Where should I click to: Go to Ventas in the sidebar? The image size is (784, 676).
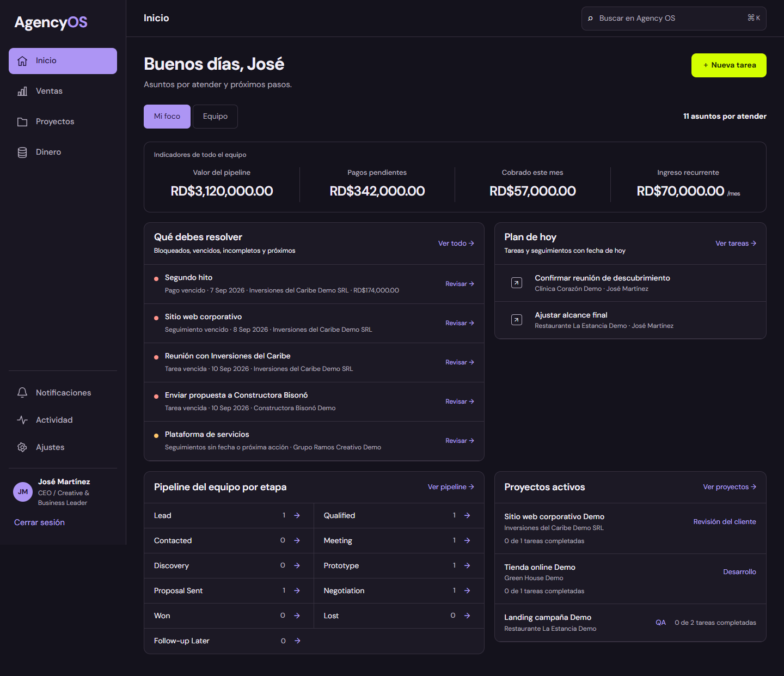click(x=63, y=92)
